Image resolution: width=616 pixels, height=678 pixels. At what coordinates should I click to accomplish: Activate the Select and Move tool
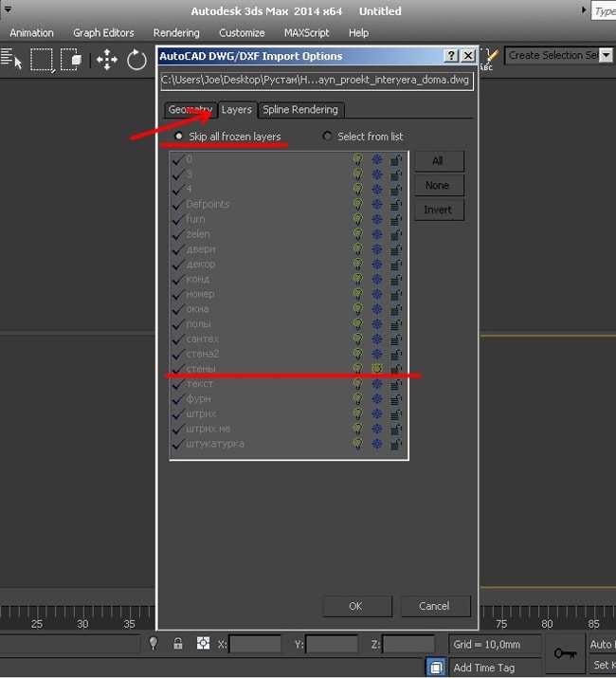pyautogui.click(x=106, y=60)
